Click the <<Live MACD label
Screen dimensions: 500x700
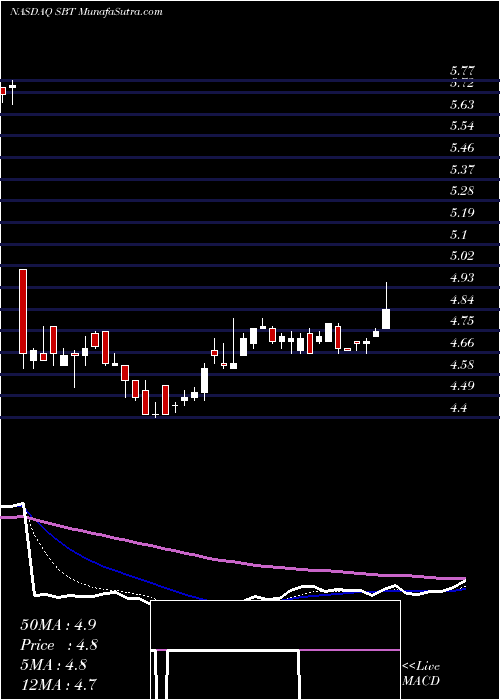pyautogui.click(x=421, y=674)
